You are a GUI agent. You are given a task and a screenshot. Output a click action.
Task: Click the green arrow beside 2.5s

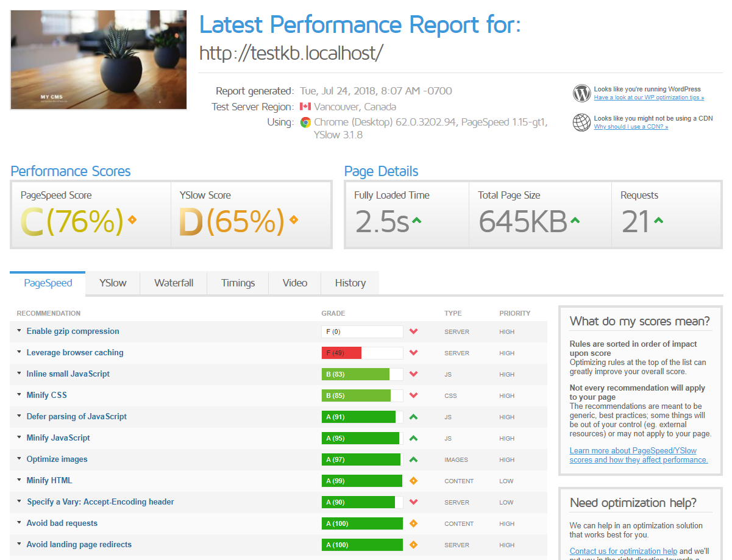tap(416, 220)
